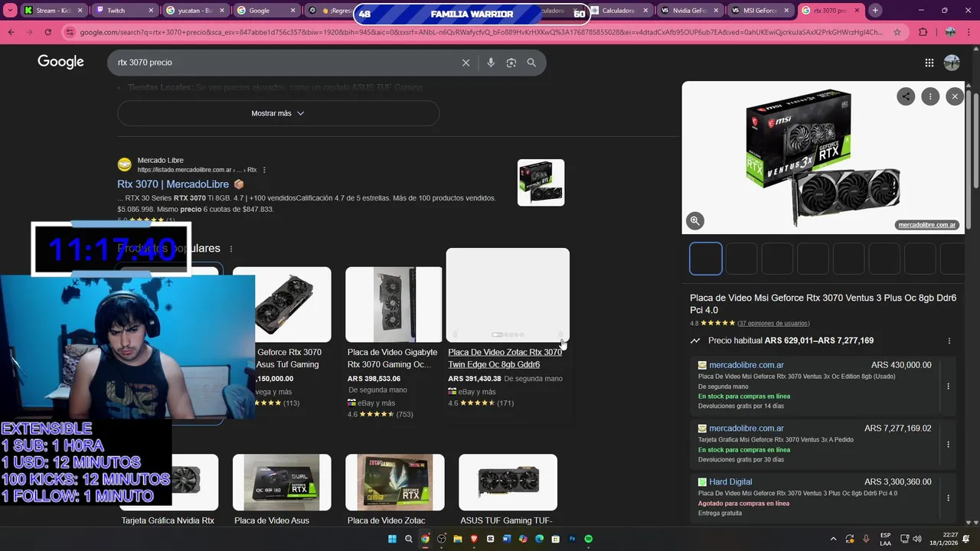Open Productos populares more options

tap(231, 249)
